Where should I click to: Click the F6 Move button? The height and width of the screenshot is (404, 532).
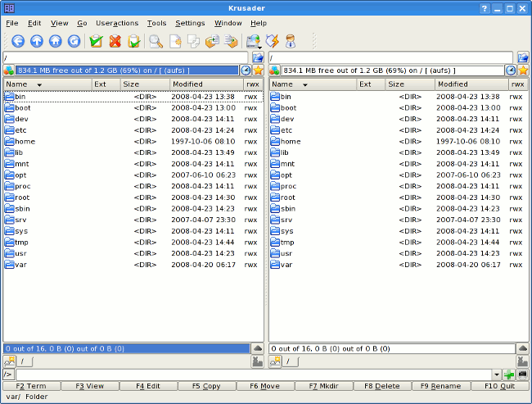(265, 386)
